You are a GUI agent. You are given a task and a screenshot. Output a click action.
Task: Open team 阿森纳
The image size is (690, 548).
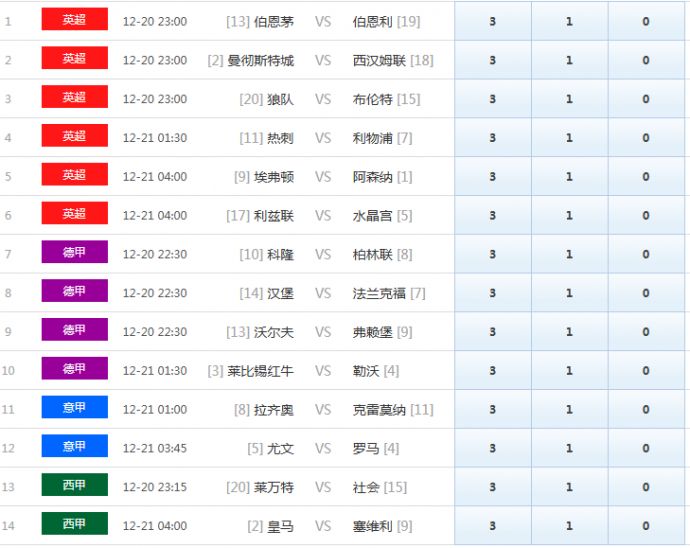tap(372, 177)
